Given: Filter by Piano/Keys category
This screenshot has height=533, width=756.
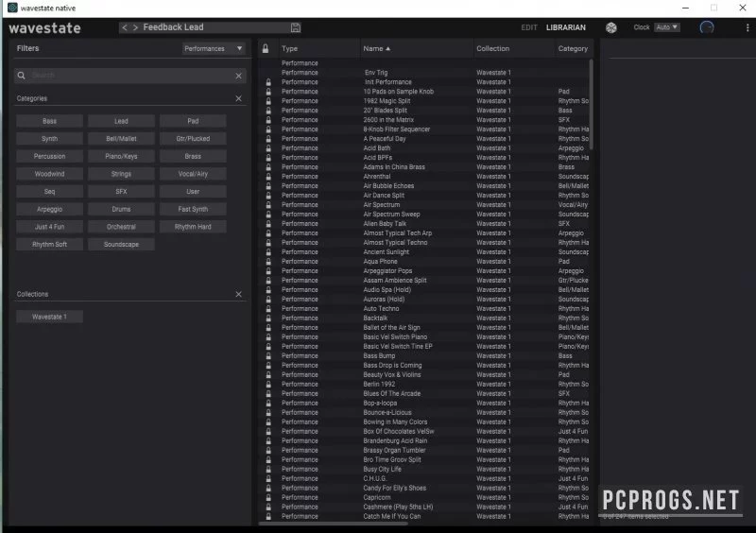Looking at the screenshot, I should tap(121, 156).
